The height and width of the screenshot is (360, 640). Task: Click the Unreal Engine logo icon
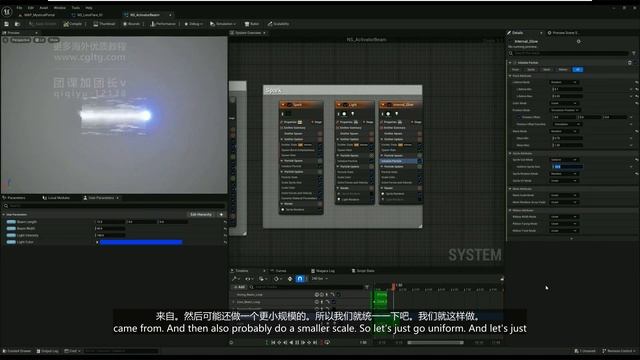(x=7, y=12)
